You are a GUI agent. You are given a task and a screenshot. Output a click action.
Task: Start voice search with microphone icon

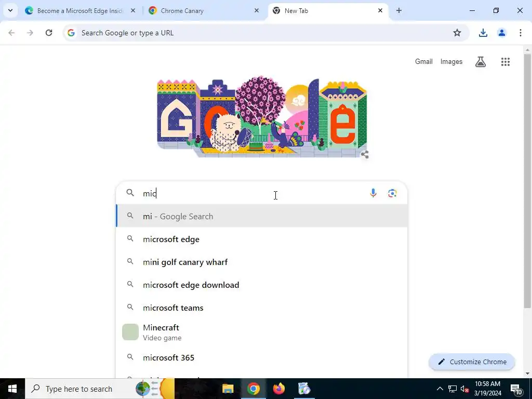pyautogui.click(x=373, y=193)
